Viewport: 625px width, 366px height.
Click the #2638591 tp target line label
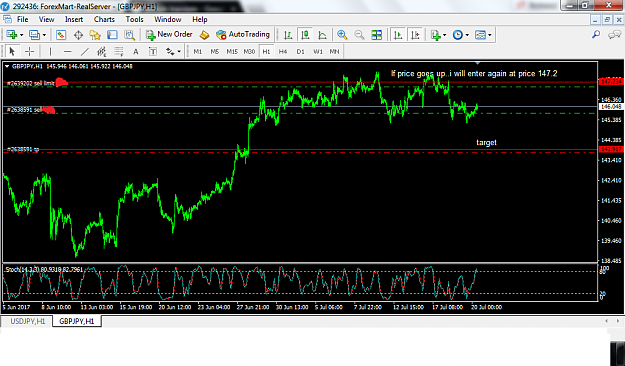coord(23,150)
